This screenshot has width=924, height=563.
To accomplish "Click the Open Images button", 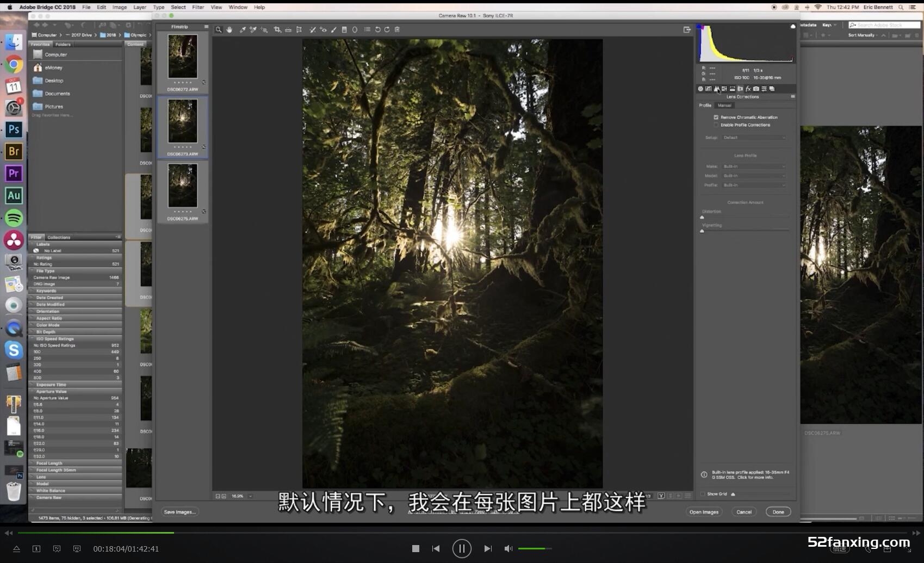I will pos(704,512).
